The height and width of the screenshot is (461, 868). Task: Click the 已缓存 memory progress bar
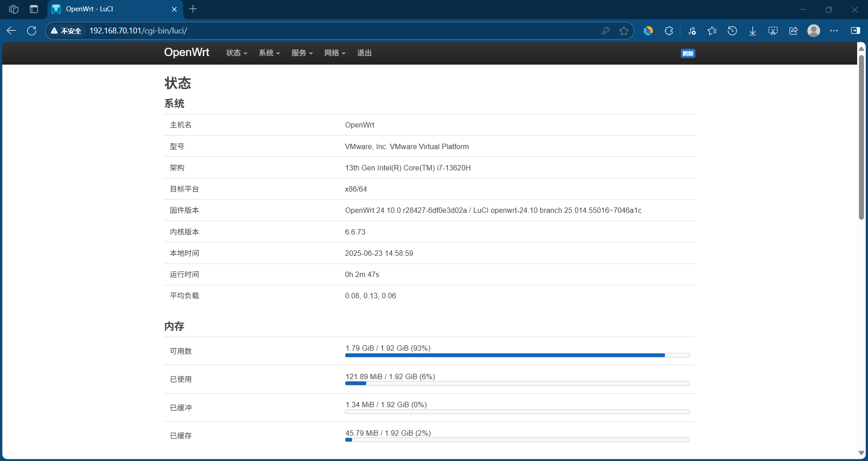tap(517, 440)
